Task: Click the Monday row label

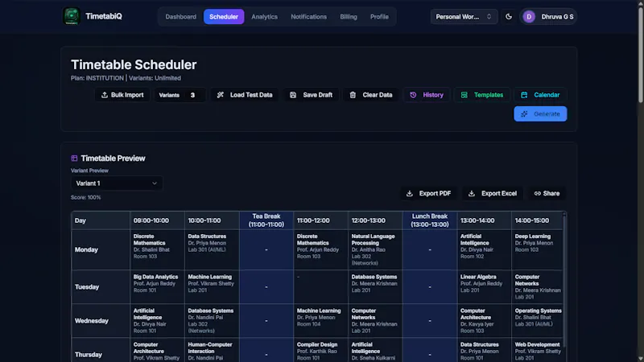Action: pos(101,249)
